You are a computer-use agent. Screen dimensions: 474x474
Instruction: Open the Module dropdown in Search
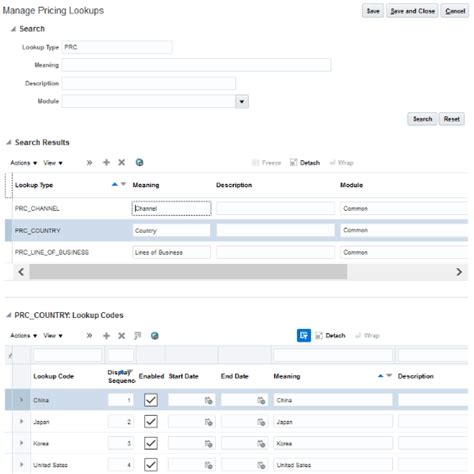tap(242, 102)
